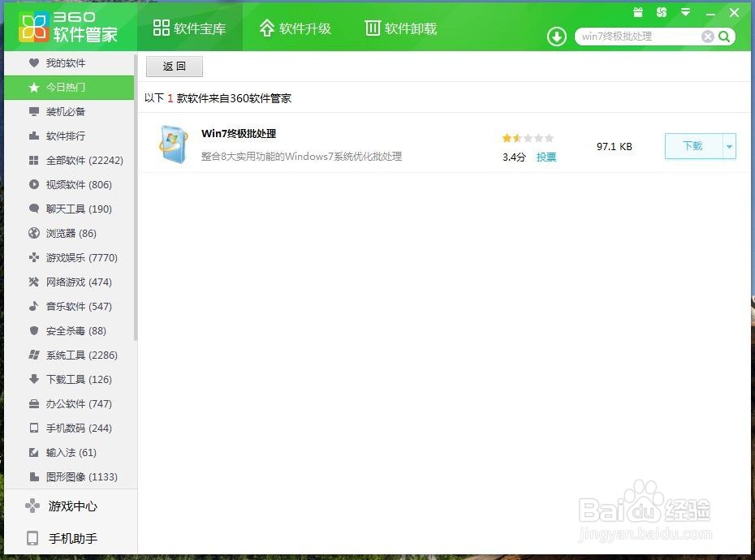Select 装机必备 category
Image resolution: width=755 pixels, height=560 pixels.
pyautogui.click(x=69, y=112)
